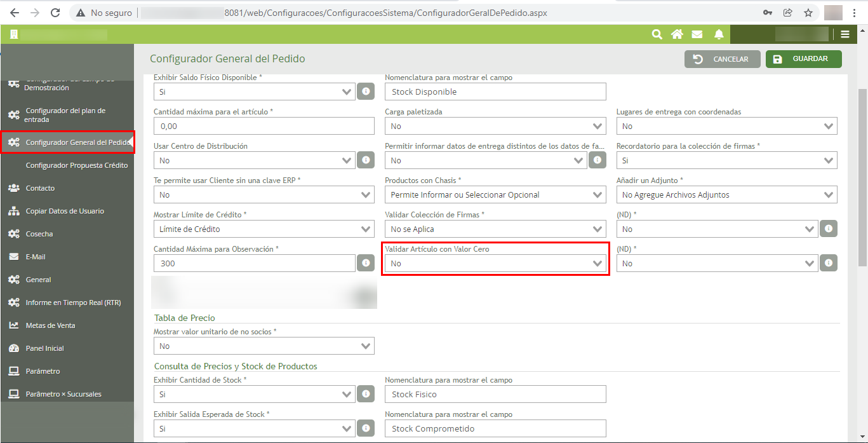Image resolution: width=868 pixels, height=443 pixels.
Task: Click the info icon next to Exhibir Saldo Físico Disponible
Action: 366,92
